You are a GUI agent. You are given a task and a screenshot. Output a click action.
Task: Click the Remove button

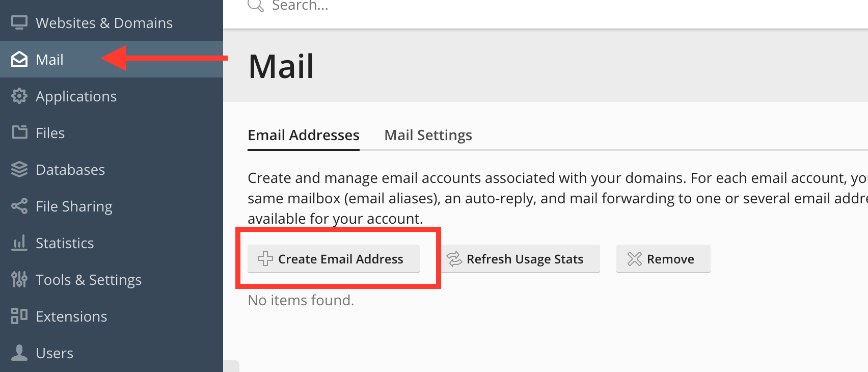(663, 259)
